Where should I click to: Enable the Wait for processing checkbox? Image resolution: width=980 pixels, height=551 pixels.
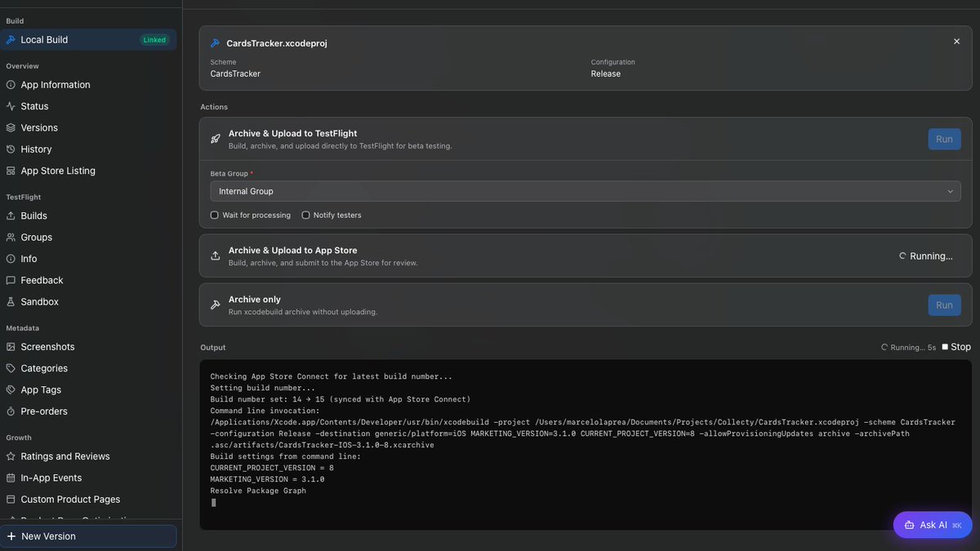[214, 216]
